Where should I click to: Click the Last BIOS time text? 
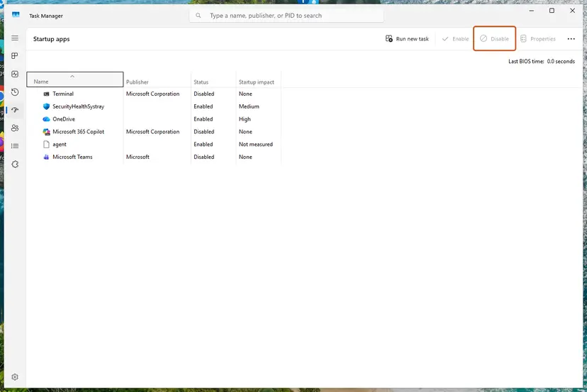pyautogui.click(x=542, y=62)
